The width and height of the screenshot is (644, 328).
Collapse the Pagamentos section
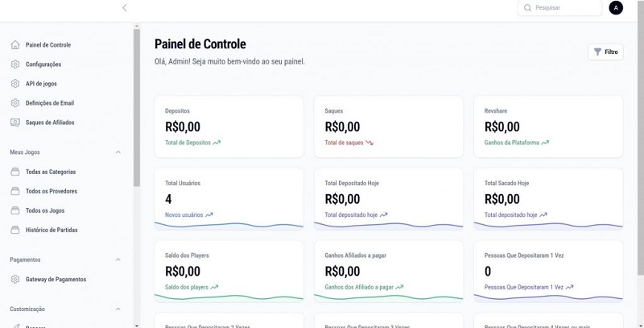118,259
